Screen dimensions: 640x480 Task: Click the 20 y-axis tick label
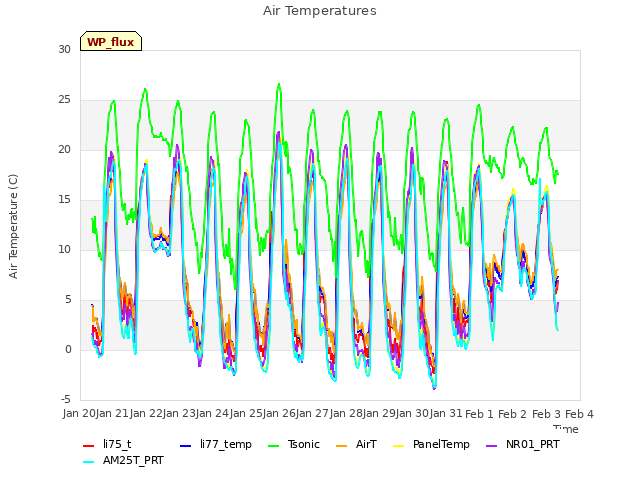(x=64, y=149)
